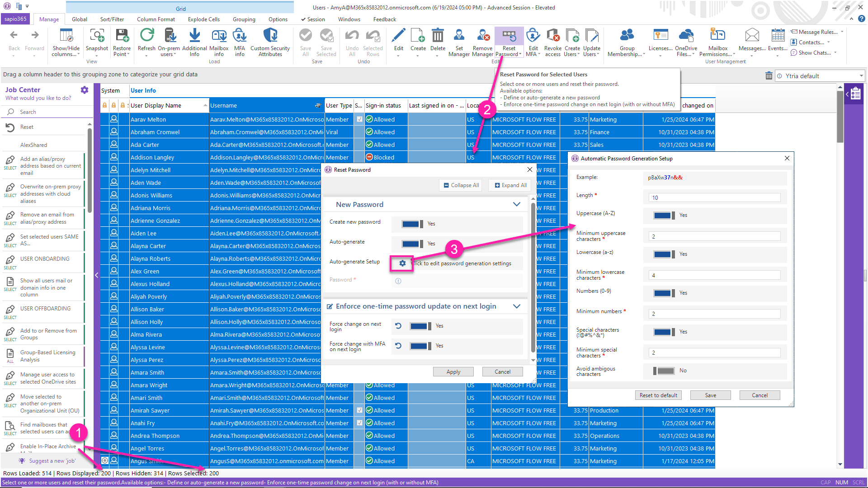Viewport: 868px width, 488px height.
Task: Open the MFA info tool
Action: pyautogui.click(x=240, y=41)
